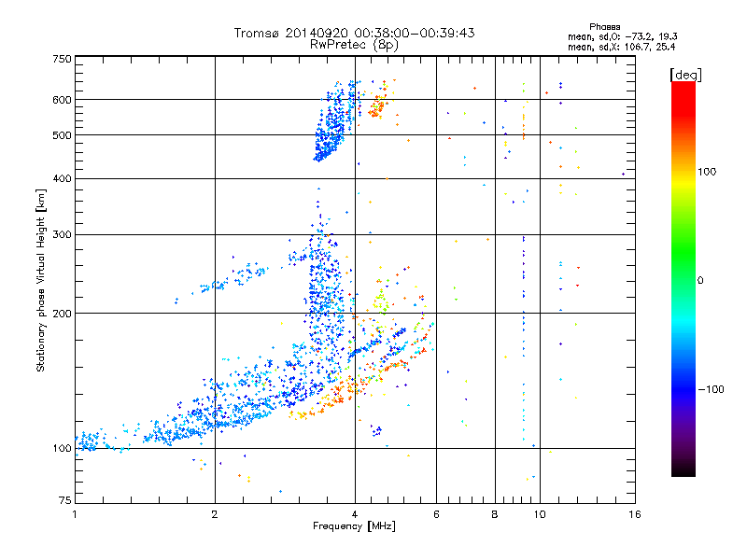Click the 16 tick label on frequency axis
The image size is (747, 560).
(635, 514)
